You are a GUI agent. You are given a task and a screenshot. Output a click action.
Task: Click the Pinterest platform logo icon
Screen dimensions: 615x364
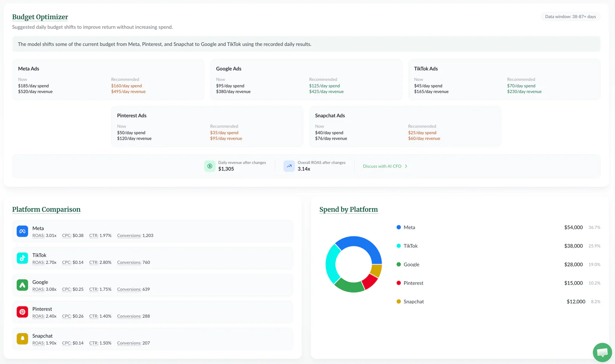point(22,312)
